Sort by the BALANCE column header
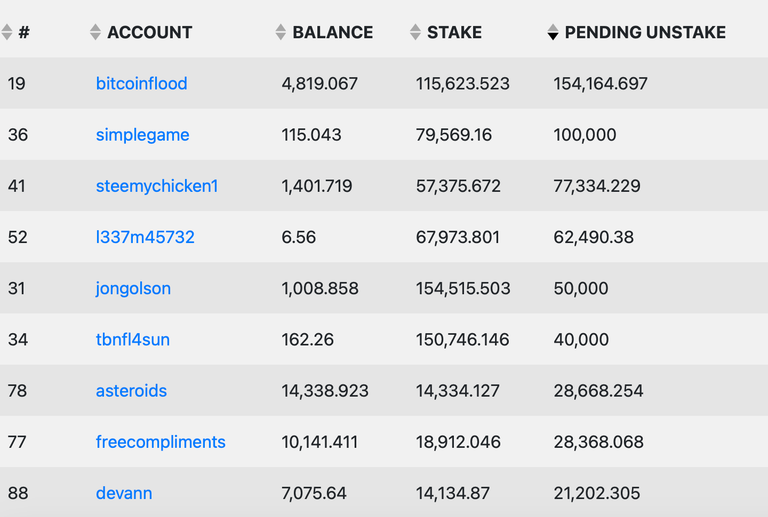Viewport: 768px width, 517px height. point(333,32)
